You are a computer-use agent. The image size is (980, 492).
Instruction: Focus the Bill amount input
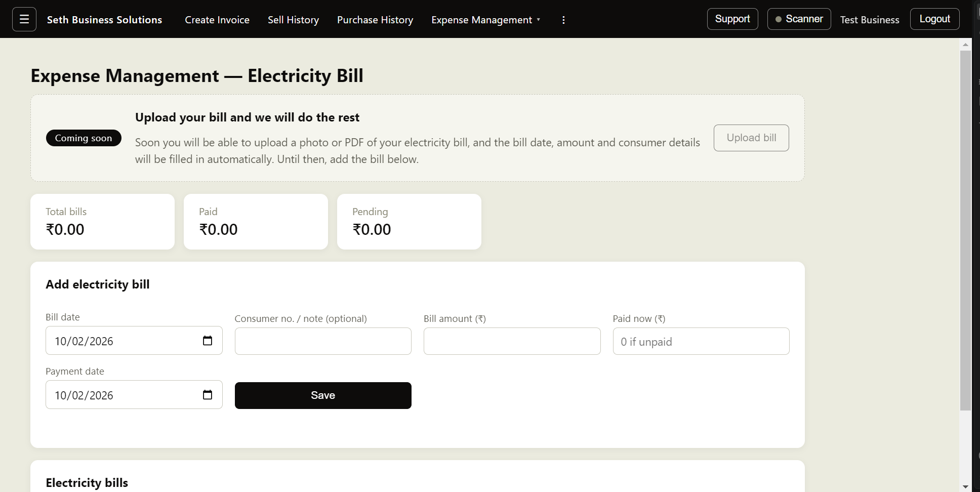pos(512,341)
